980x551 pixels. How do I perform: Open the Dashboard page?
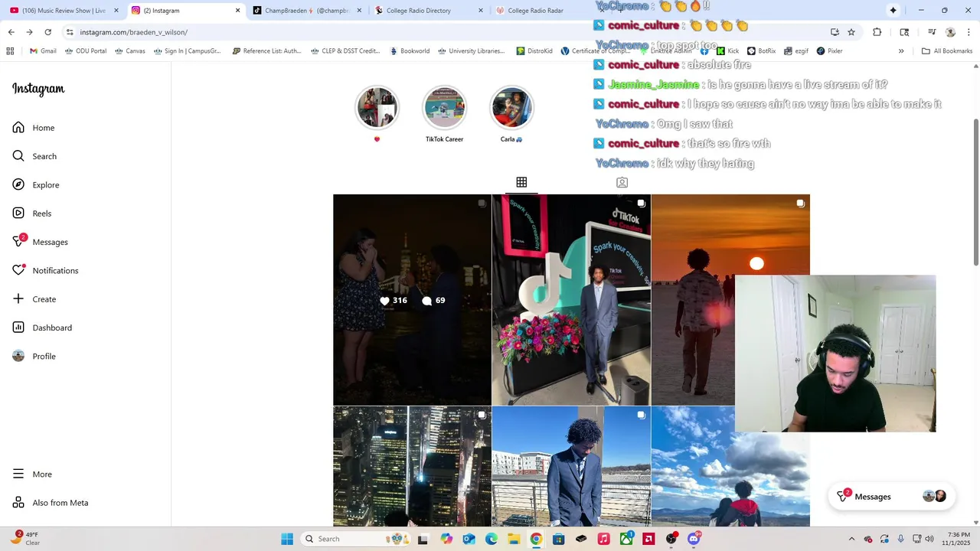pyautogui.click(x=42, y=328)
